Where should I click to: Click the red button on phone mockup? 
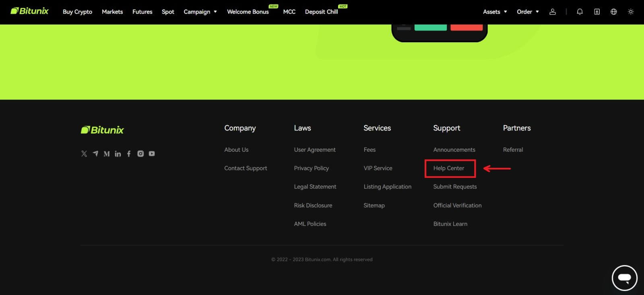466,27
